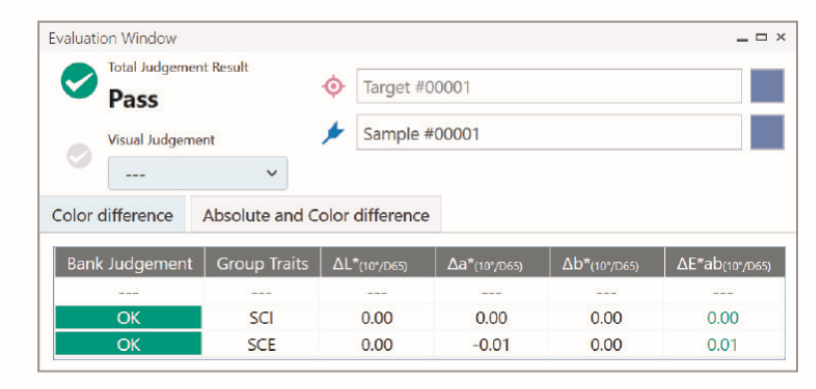The width and height of the screenshot is (816, 389).
Task: Click the Group Traits column header
Action: [262, 263]
